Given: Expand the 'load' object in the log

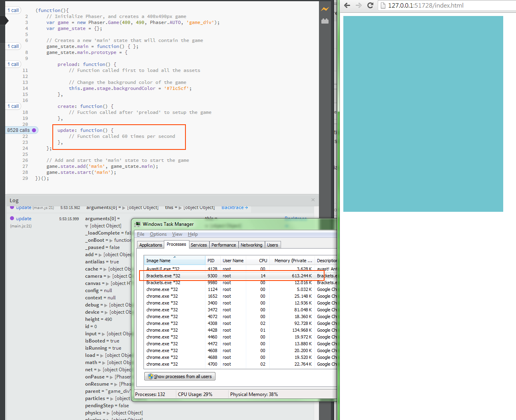Looking at the screenshot, I should (x=102, y=355).
